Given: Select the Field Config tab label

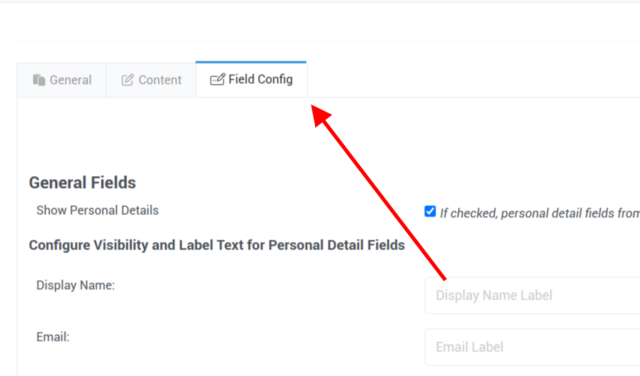Looking at the screenshot, I should click(260, 79).
